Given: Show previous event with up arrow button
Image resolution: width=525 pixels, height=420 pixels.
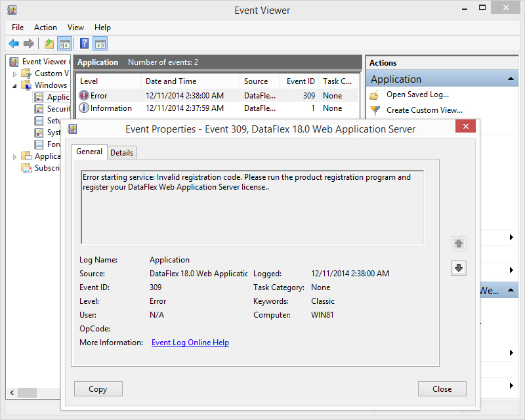Looking at the screenshot, I should pyautogui.click(x=459, y=243).
